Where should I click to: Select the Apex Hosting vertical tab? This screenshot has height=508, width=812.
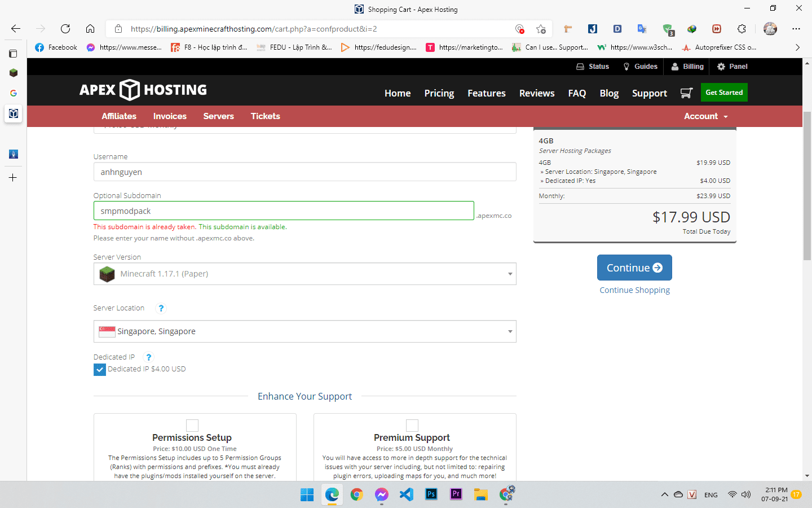[x=14, y=113]
